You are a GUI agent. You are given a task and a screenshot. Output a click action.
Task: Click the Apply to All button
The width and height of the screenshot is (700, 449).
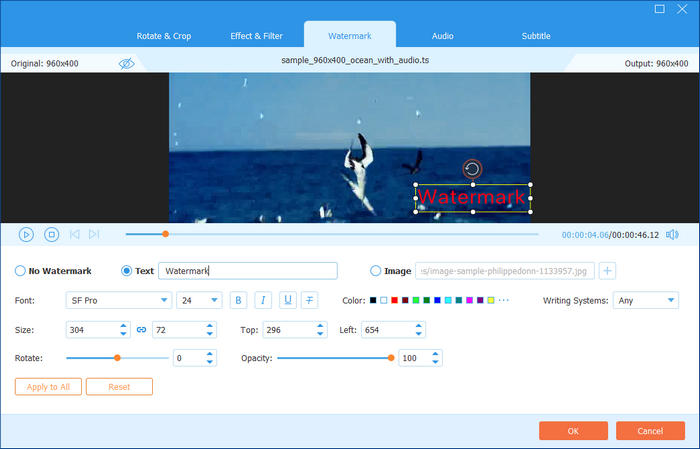point(48,386)
